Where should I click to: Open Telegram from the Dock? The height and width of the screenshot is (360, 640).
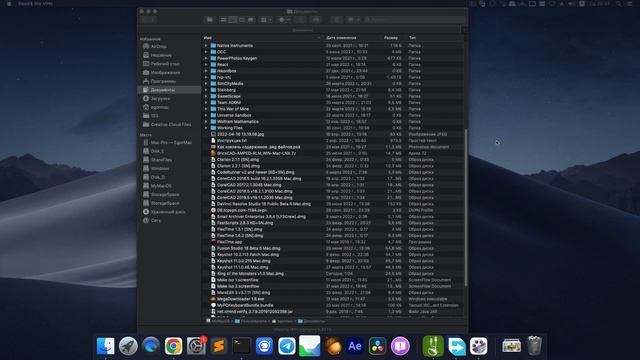pos(287,346)
